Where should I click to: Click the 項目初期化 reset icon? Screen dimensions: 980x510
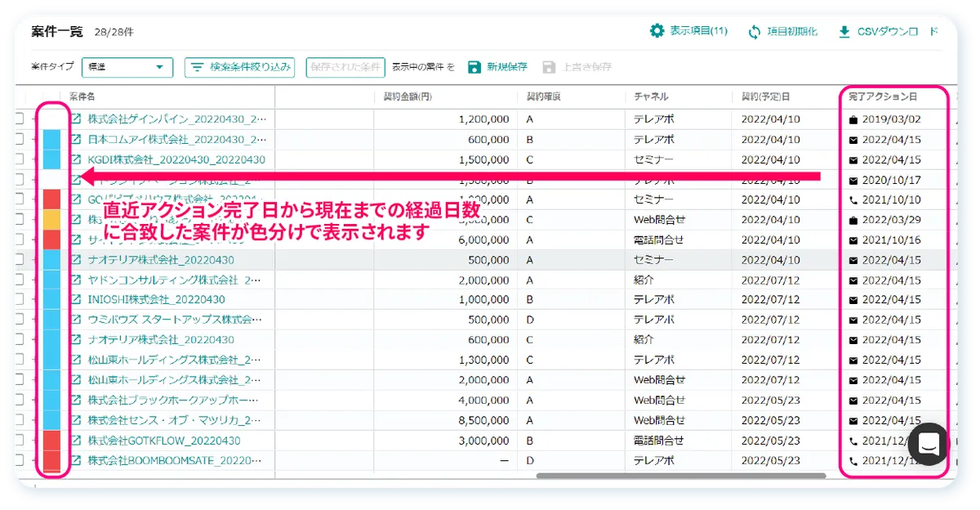click(x=755, y=32)
